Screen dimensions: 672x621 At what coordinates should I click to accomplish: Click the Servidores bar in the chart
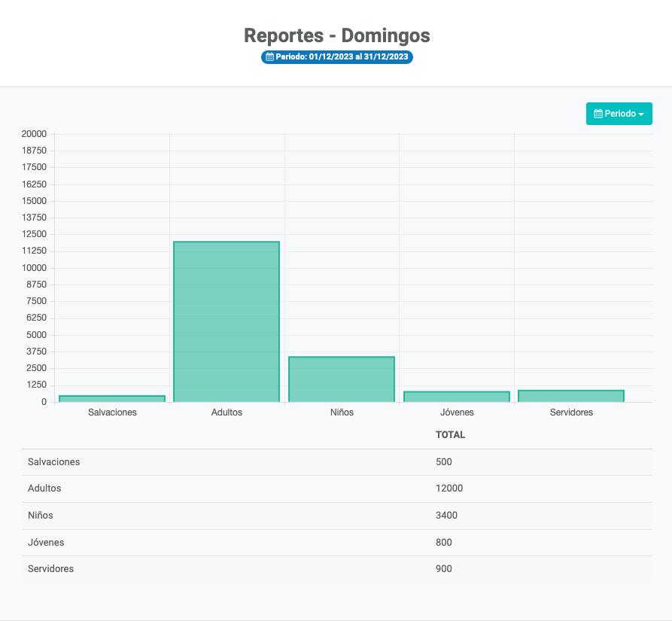pyautogui.click(x=571, y=395)
